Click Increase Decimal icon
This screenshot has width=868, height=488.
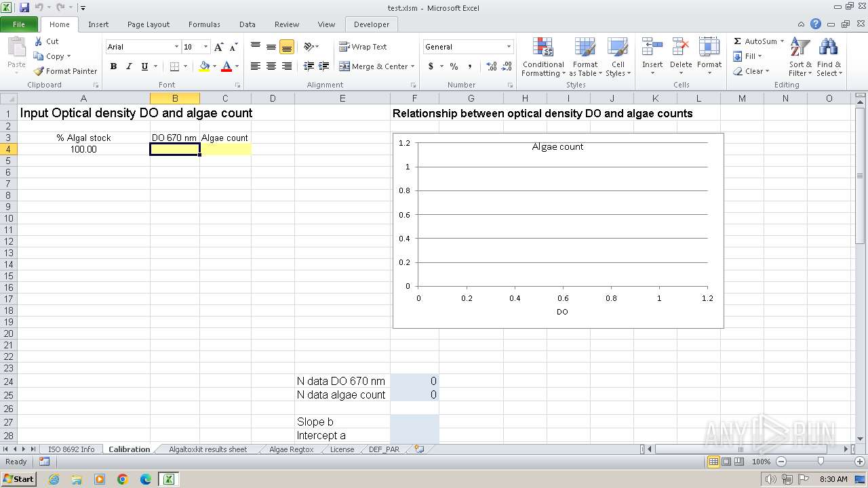click(492, 66)
